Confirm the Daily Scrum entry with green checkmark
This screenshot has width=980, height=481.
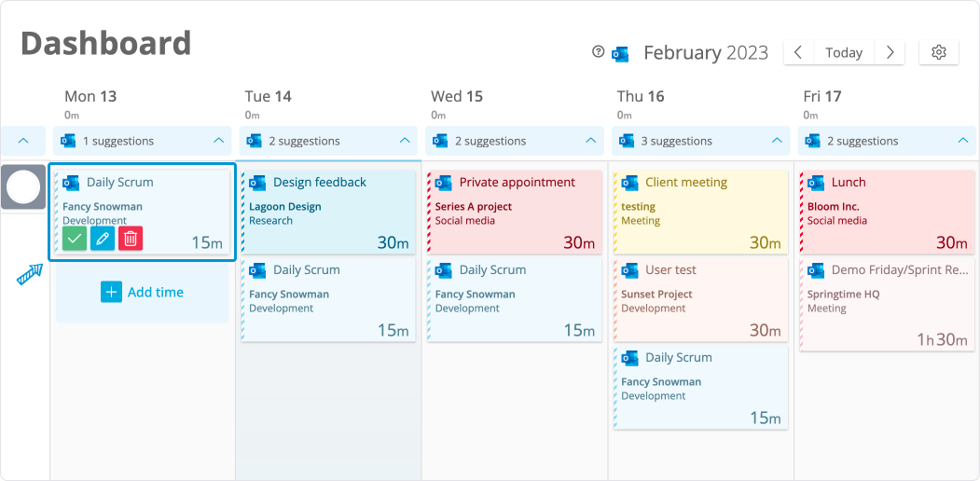pos(76,239)
